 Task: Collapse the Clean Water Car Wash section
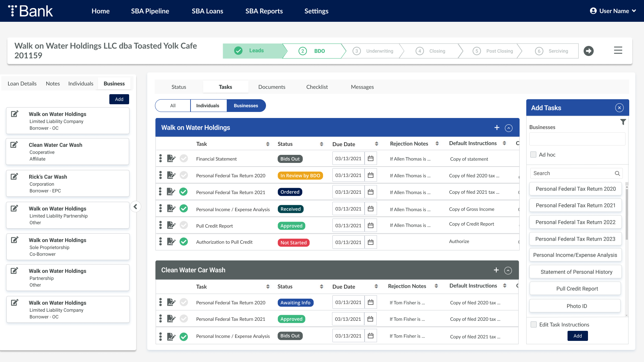click(508, 270)
